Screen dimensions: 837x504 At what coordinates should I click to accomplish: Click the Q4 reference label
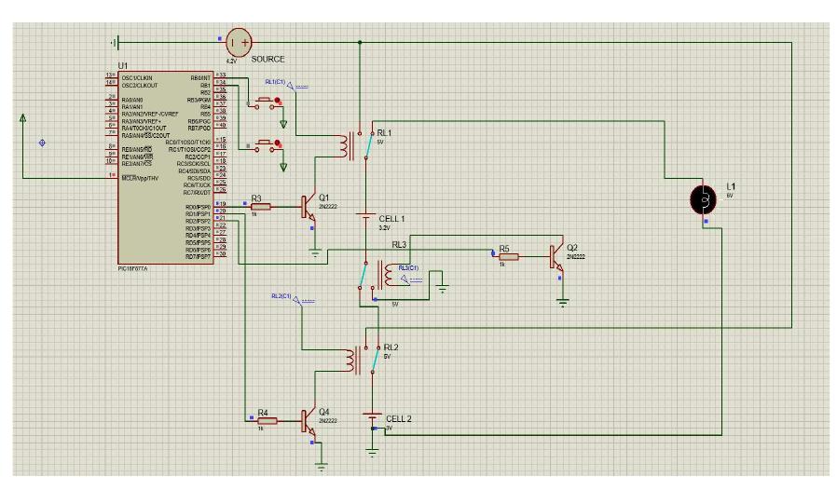tap(324, 412)
